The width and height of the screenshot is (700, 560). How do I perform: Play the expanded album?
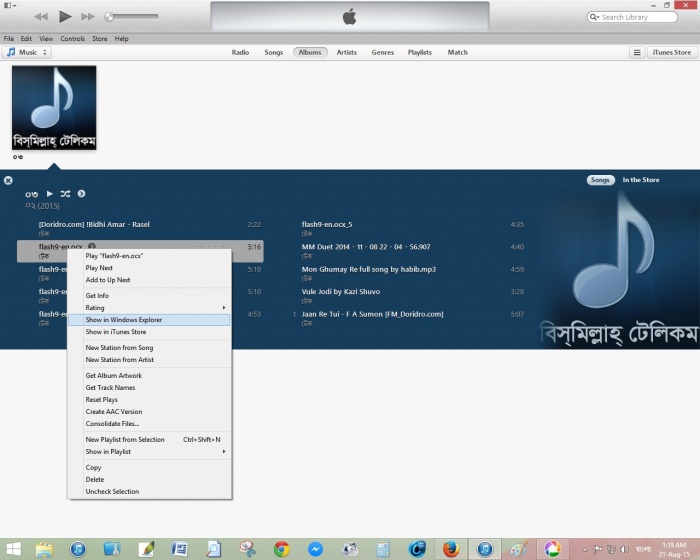pos(50,193)
